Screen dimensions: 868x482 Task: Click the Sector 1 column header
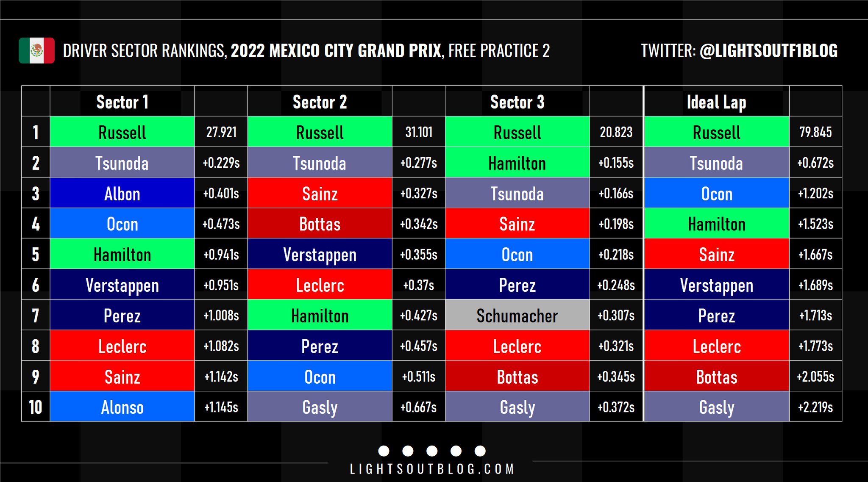(122, 102)
